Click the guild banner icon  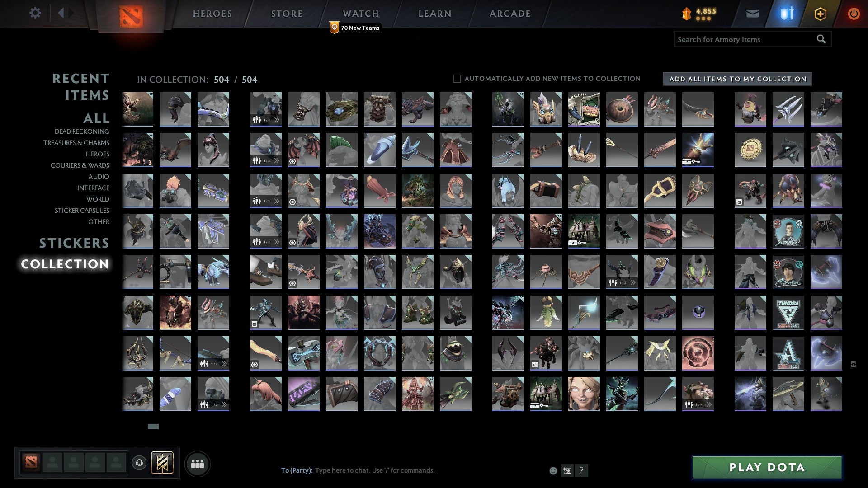click(x=162, y=463)
